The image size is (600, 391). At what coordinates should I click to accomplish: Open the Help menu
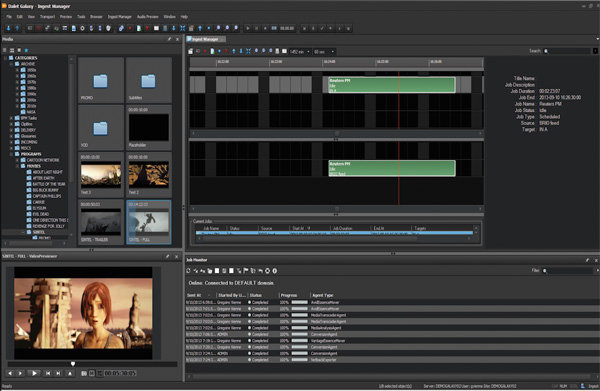[x=184, y=17]
